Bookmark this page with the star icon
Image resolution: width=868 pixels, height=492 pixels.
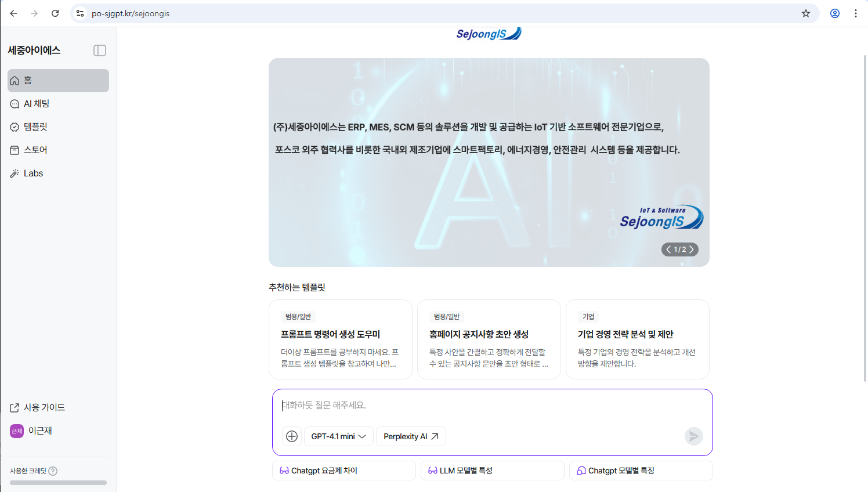pos(806,13)
